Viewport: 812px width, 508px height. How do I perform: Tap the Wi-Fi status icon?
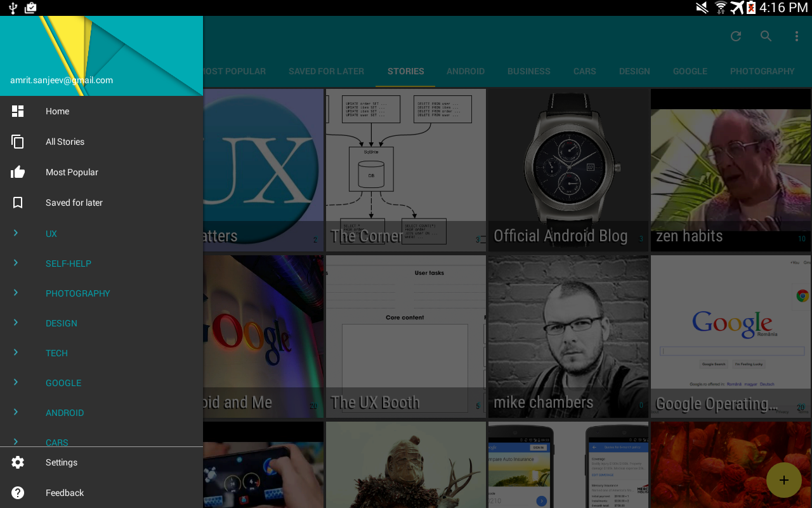pyautogui.click(x=721, y=8)
